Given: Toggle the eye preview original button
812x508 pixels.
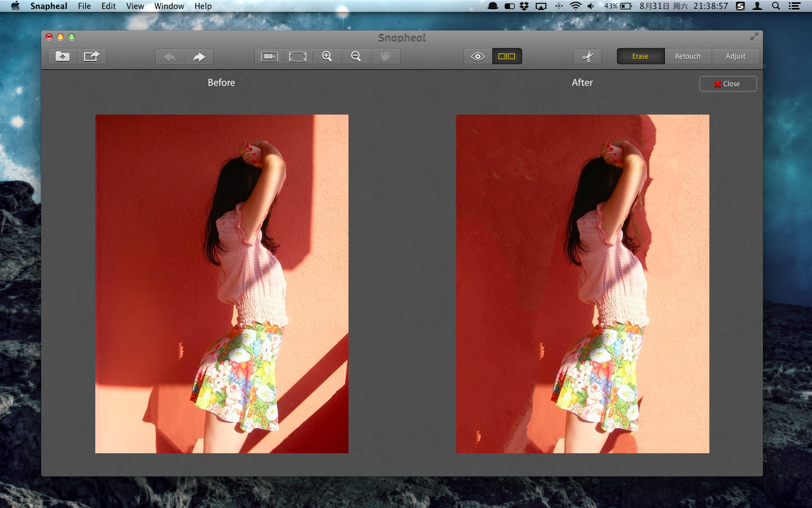Looking at the screenshot, I should pyautogui.click(x=478, y=56).
